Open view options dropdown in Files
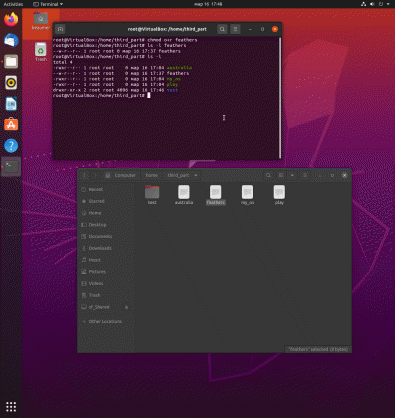 [292, 175]
